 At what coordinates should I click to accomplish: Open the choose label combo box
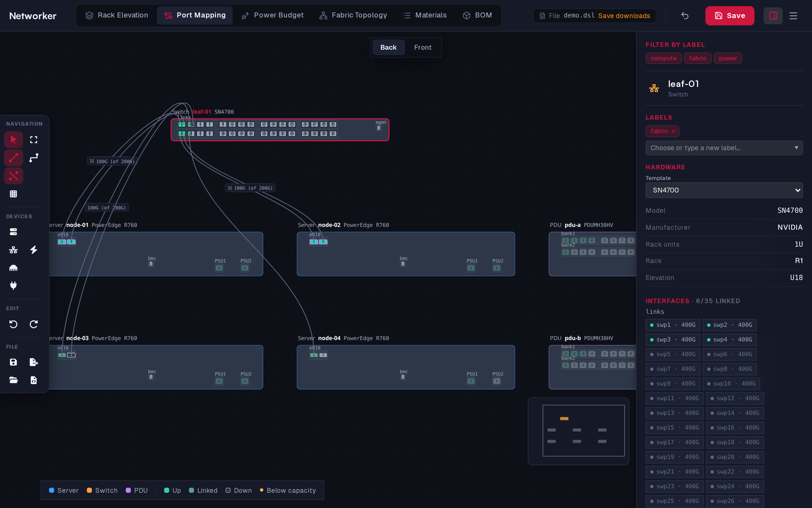[x=724, y=148]
